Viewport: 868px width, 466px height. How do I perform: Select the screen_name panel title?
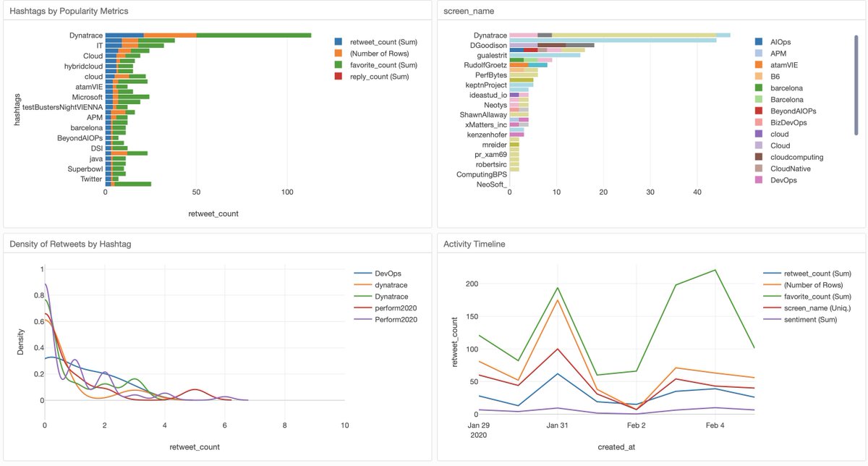[x=467, y=10]
